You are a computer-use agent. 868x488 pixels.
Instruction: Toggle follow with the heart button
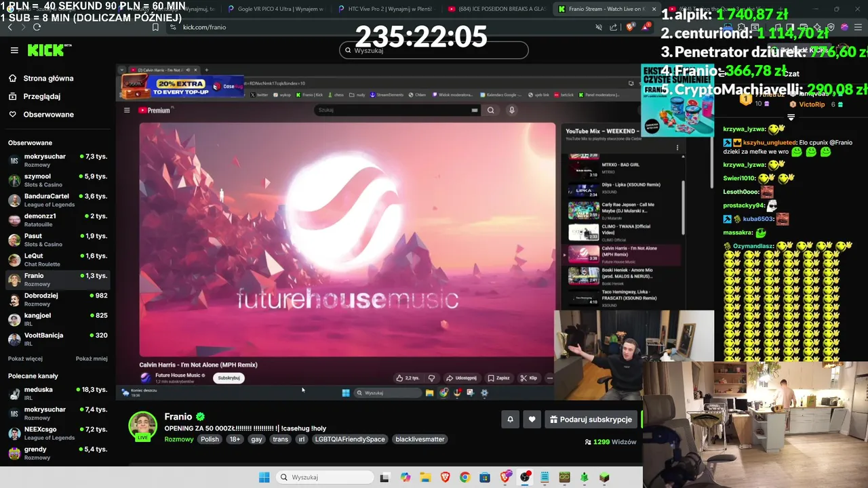[532, 420]
